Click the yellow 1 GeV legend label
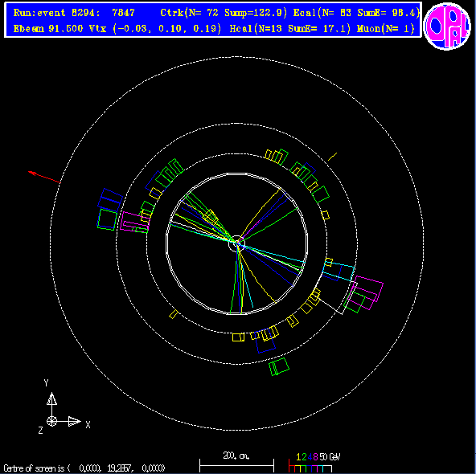476x474 pixels. click(x=299, y=457)
